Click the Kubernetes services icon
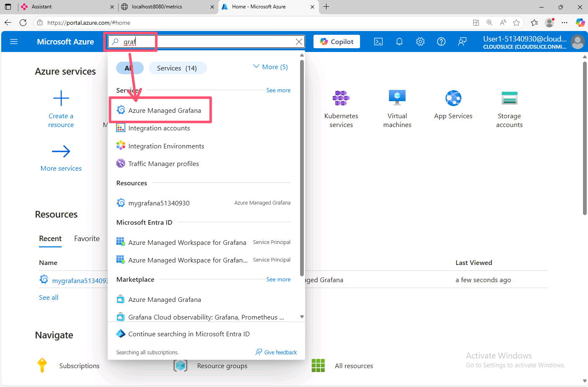 [x=341, y=99]
